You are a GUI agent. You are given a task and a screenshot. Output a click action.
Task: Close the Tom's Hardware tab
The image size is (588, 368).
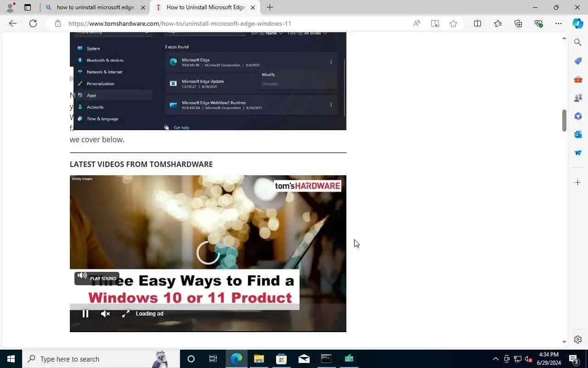coord(253,7)
